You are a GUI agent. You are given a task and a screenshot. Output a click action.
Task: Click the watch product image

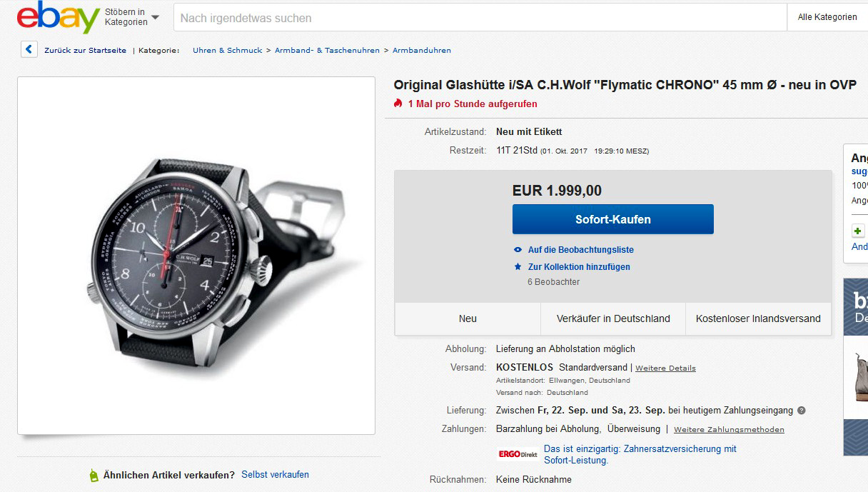pos(196,255)
